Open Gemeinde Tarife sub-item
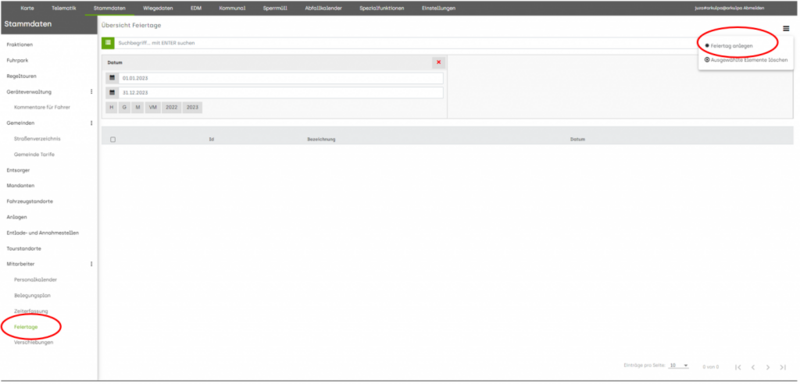The height and width of the screenshot is (384, 800). click(34, 154)
